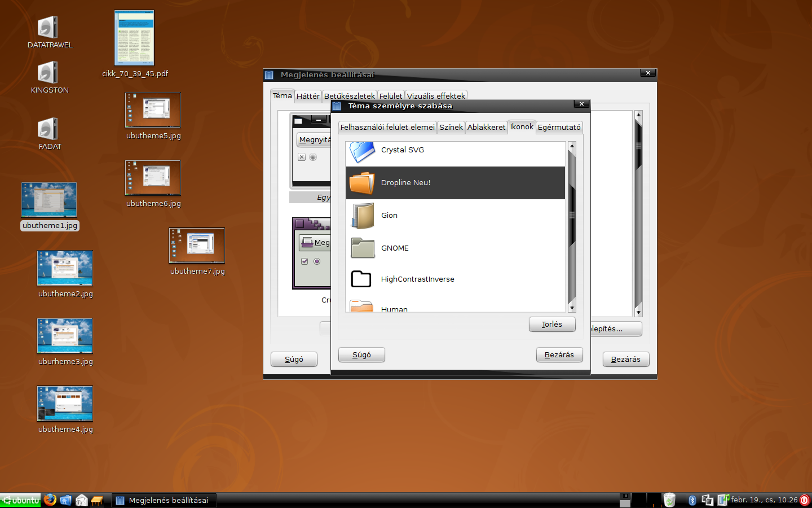Screen dimensions: 812x508
Task: Pick the Human icon theme row
Action: point(455,305)
